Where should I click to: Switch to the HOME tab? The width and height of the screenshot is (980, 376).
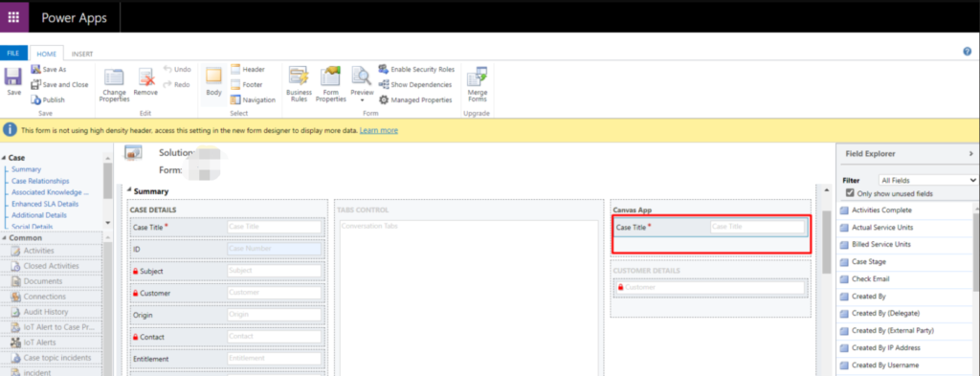[46, 54]
